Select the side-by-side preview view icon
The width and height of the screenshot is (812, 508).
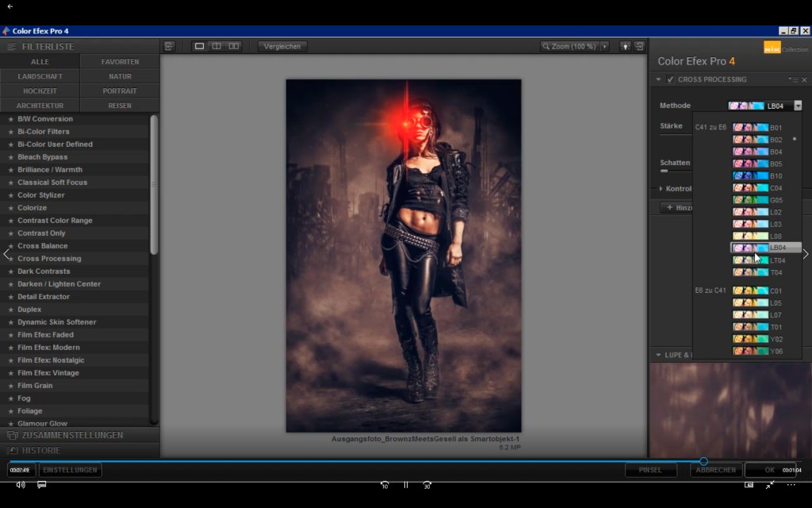[x=233, y=46]
